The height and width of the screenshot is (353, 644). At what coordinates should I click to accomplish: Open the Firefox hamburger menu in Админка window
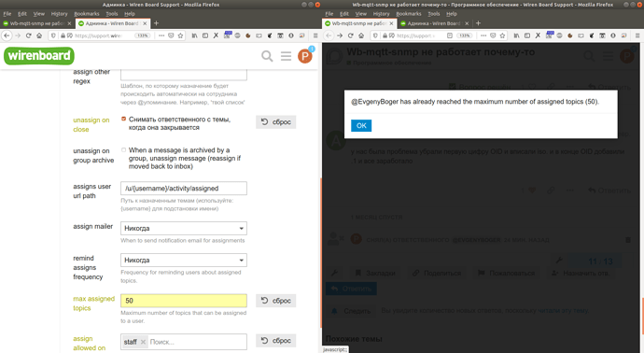315,35
